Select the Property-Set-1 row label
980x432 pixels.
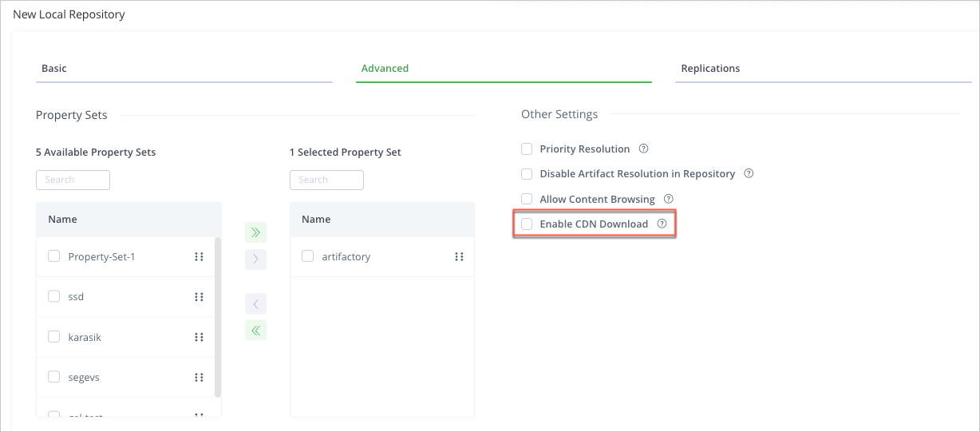(x=101, y=257)
